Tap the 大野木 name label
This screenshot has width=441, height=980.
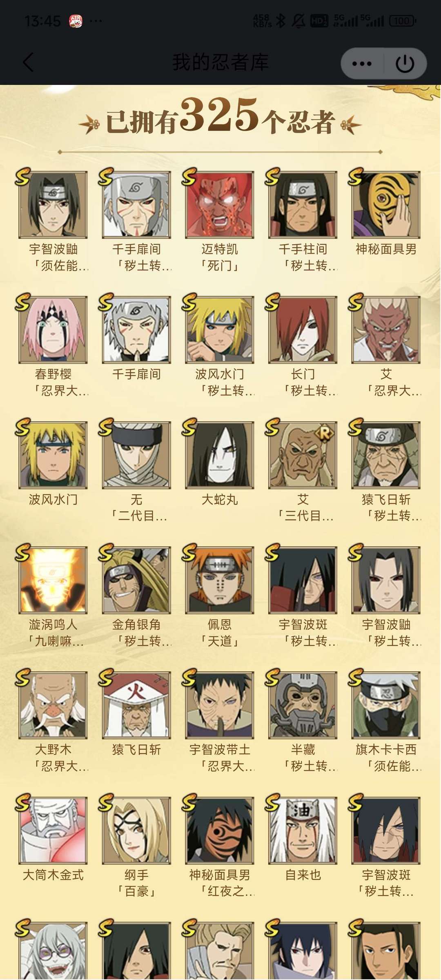[53, 749]
